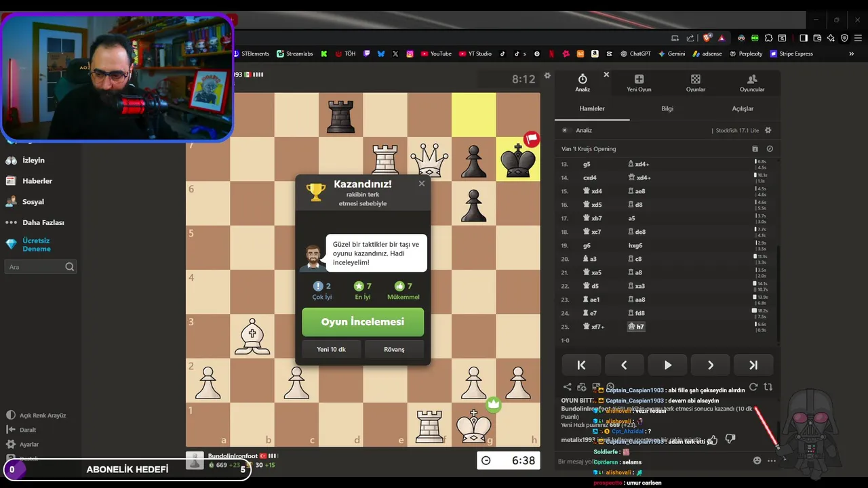The width and height of the screenshot is (868, 488).
Task: Play through the moves
Action: [667, 365]
